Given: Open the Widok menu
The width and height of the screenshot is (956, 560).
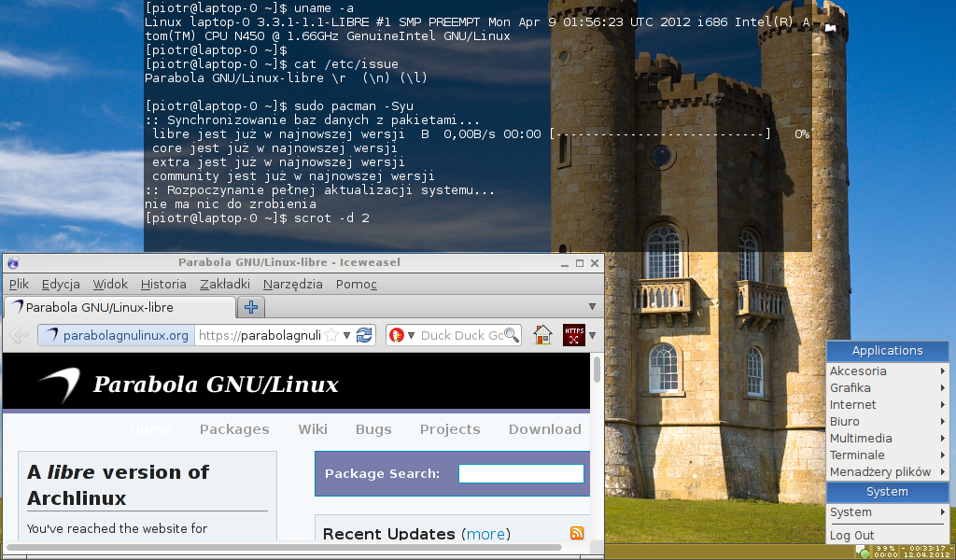Looking at the screenshot, I should pyautogui.click(x=110, y=284).
